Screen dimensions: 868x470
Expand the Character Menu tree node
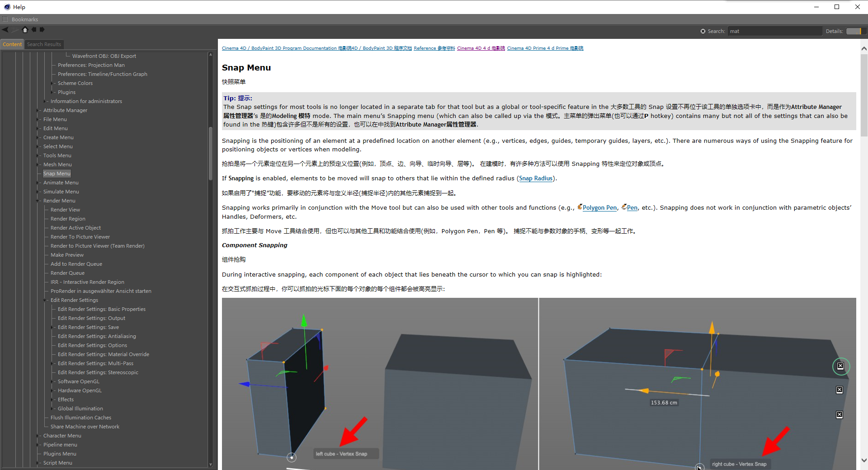pos(38,436)
